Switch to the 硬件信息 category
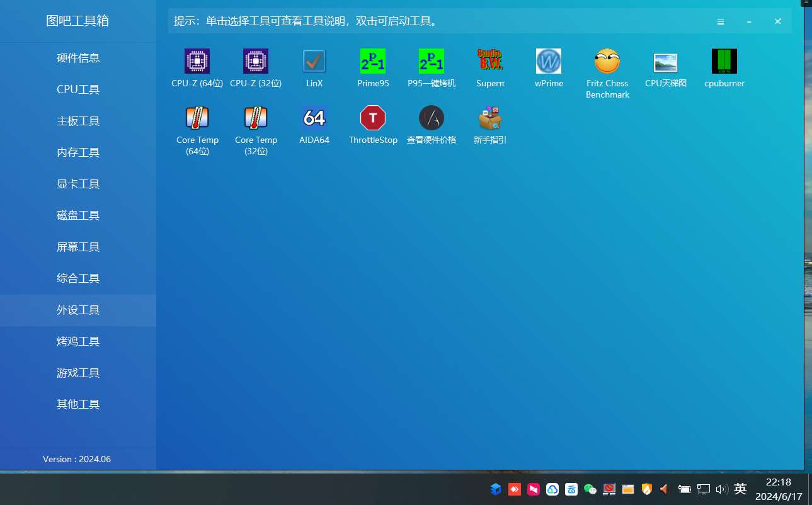The height and width of the screenshot is (505, 812). (78, 58)
